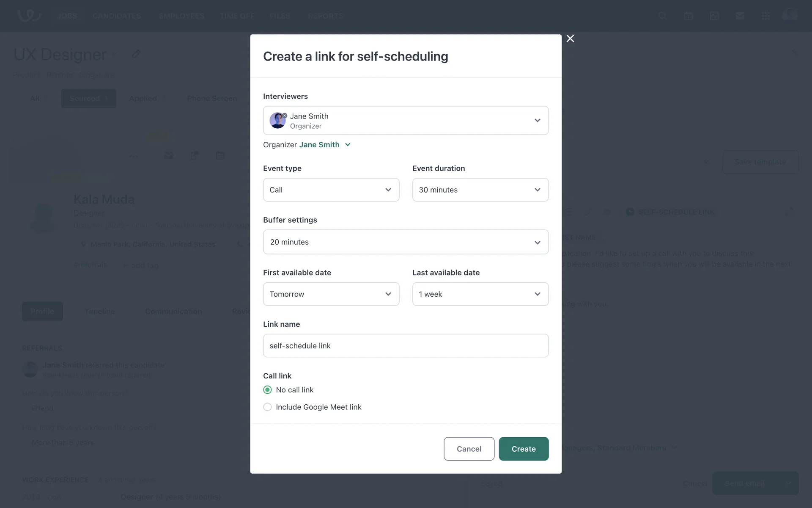Expand the Event type dropdown

pyautogui.click(x=331, y=190)
